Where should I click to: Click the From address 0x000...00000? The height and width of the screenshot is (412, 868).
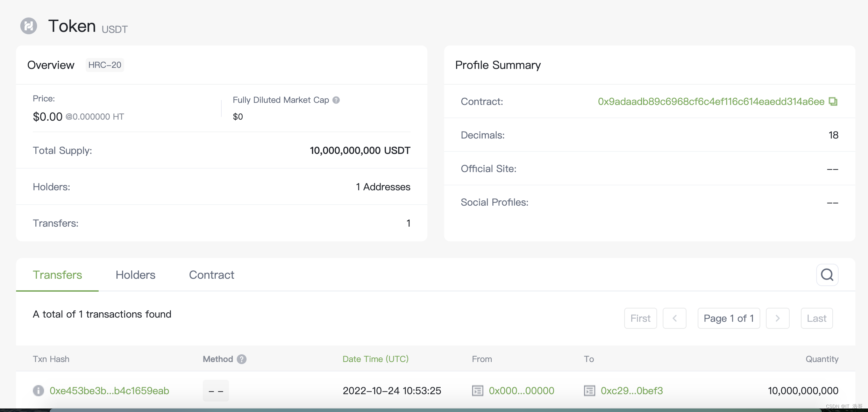[521, 391]
